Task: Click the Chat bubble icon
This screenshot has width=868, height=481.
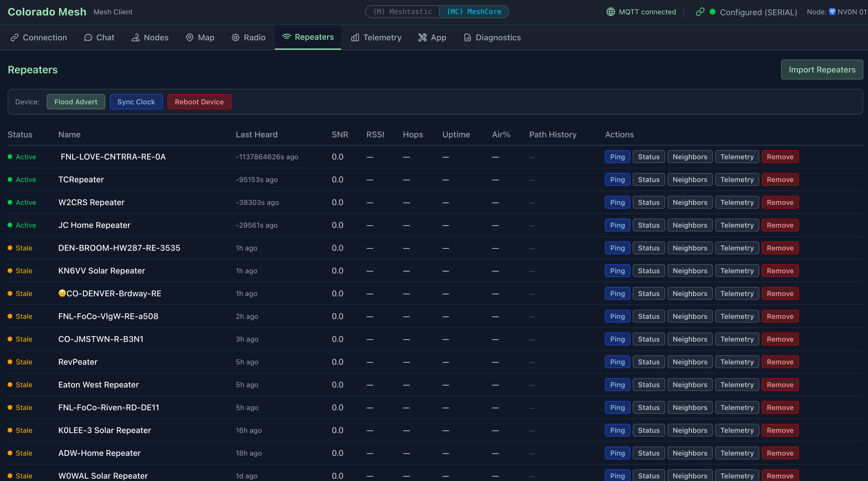Action: click(x=88, y=37)
